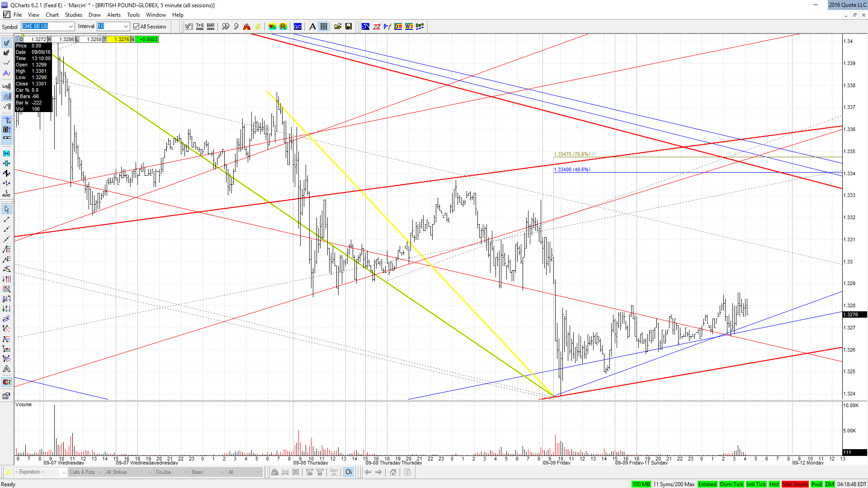Click the horizontal expand icon in sidebar

click(x=6, y=154)
